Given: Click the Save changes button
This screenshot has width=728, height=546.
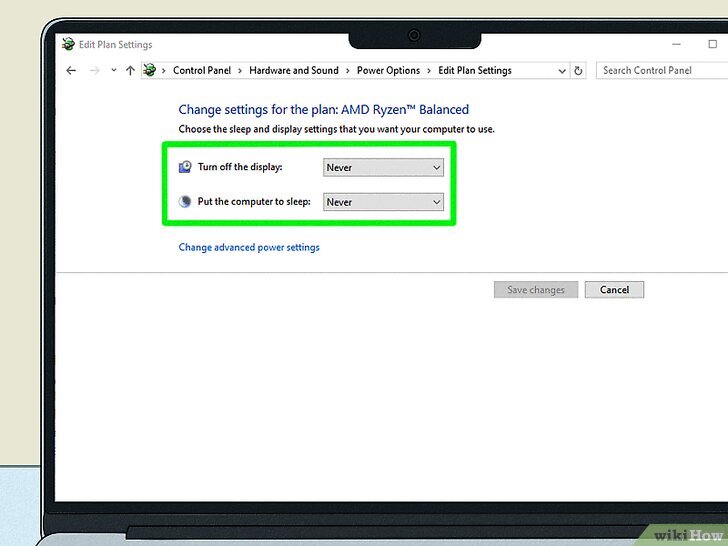Looking at the screenshot, I should tap(536, 290).
